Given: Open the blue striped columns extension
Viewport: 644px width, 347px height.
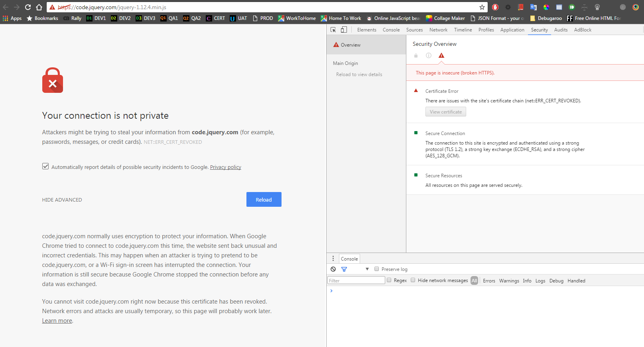Looking at the screenshot, I should [559, 7].
